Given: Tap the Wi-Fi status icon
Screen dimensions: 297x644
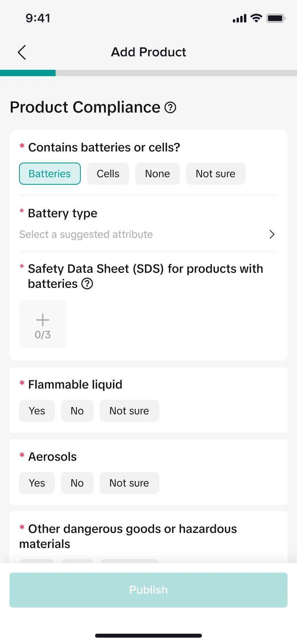Looking at the screenshot, I should point(257,18).
